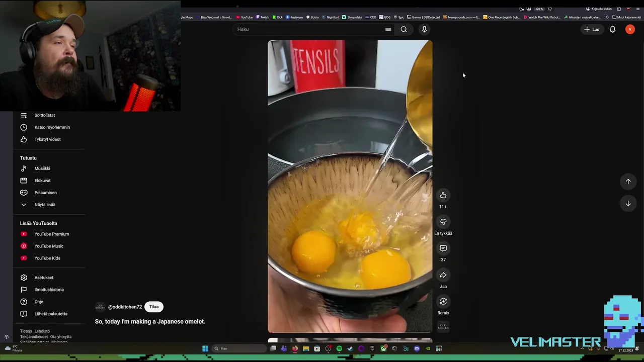The height and width of the screenshot is (362, 644).
Task: Open the GOG bookmark
Action: (x=385, y=17)
